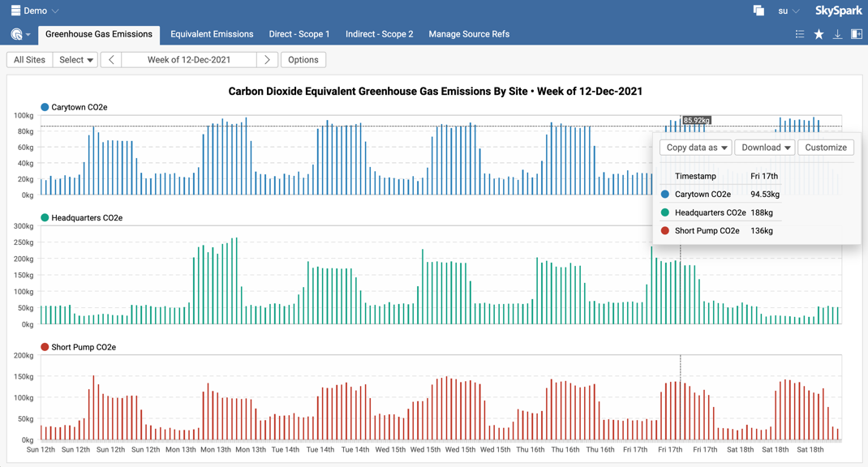Expand the Demo project dropdown chevron
Image resolution: width=868 pixels, height=467 pixels.
point(55,11)
